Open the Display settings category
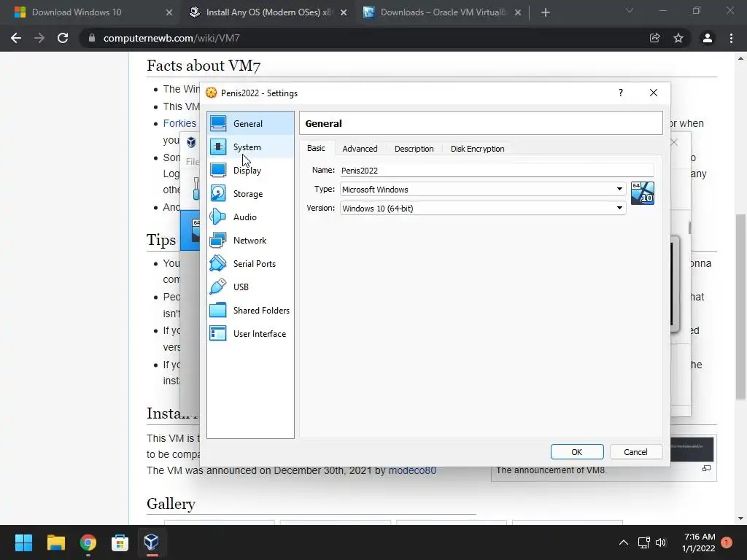This screenshot has width=747, height=560. pyautogui.click(x=251, y=171)
